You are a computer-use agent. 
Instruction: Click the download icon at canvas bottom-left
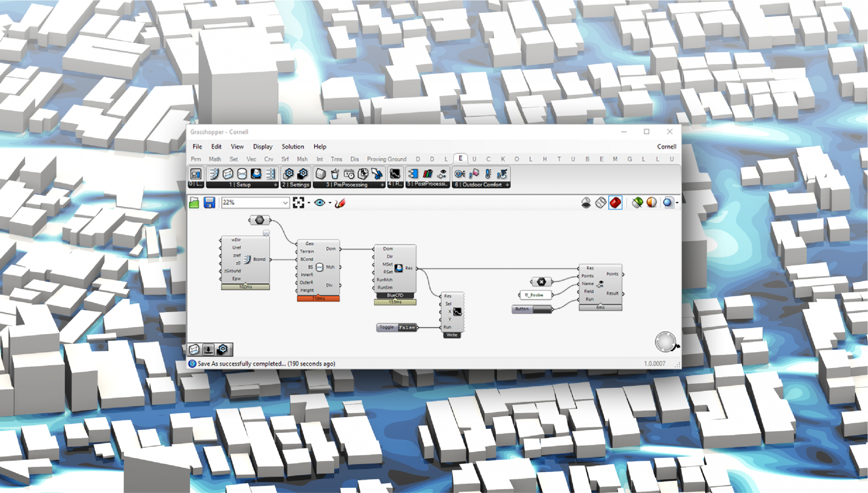(x=208, y=349)
